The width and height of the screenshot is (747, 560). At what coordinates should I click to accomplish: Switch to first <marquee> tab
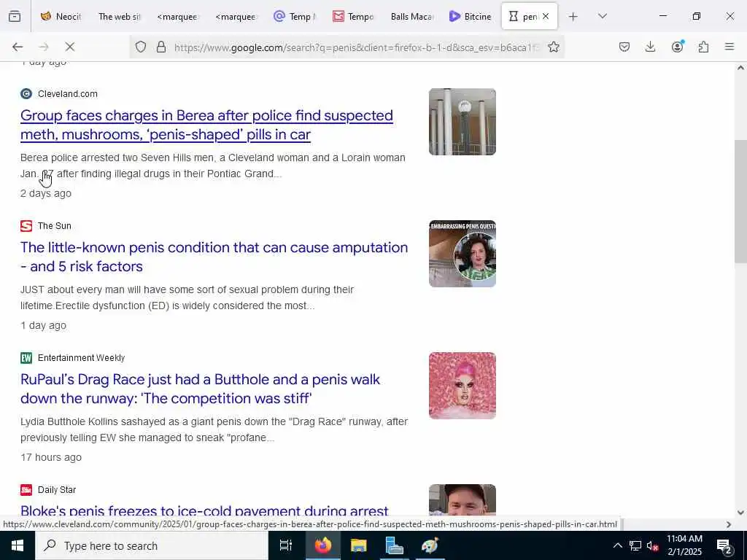pyautogui.click(x=177, y=17)
